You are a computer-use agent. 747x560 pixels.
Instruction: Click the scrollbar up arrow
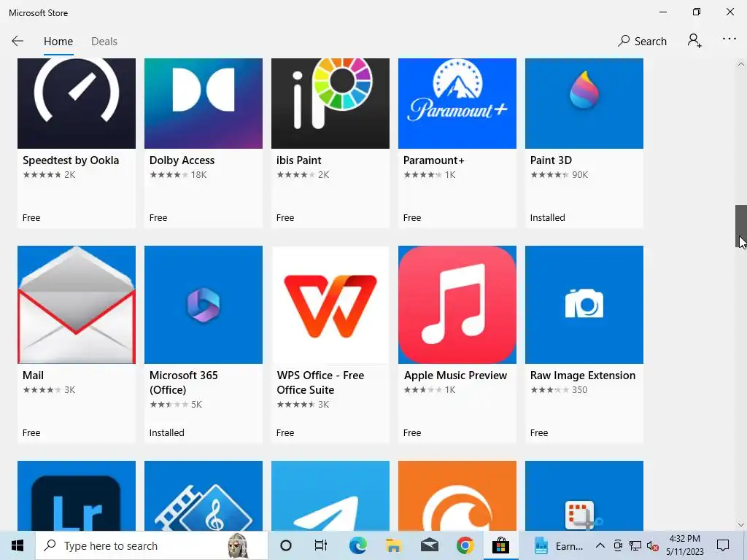[x=741, y=64]
